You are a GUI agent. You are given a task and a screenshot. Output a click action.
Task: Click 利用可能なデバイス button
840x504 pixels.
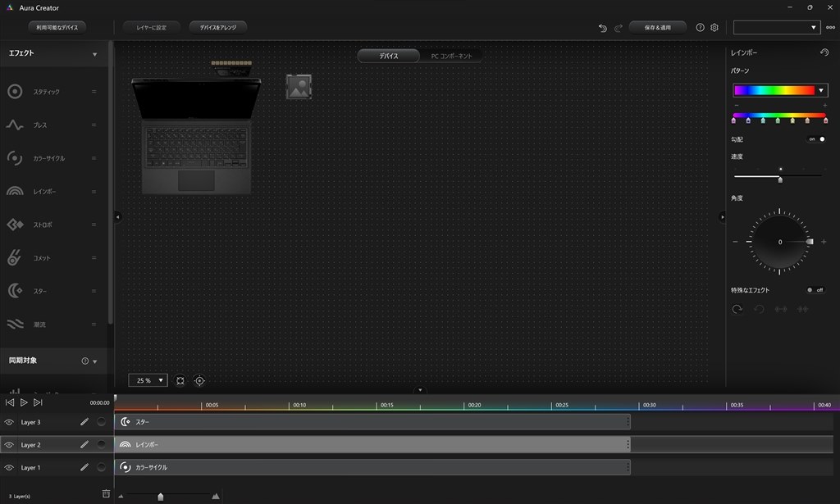click(x=57, y=27)
